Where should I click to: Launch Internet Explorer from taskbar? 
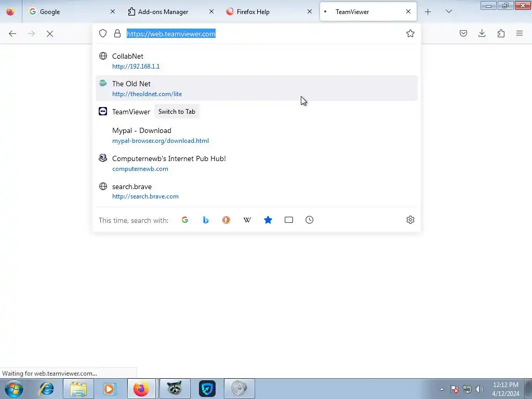[46, 389]
